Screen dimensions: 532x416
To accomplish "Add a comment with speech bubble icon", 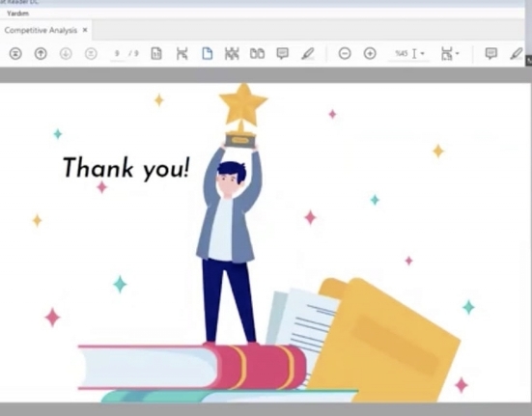I will [x=282, y=53].
